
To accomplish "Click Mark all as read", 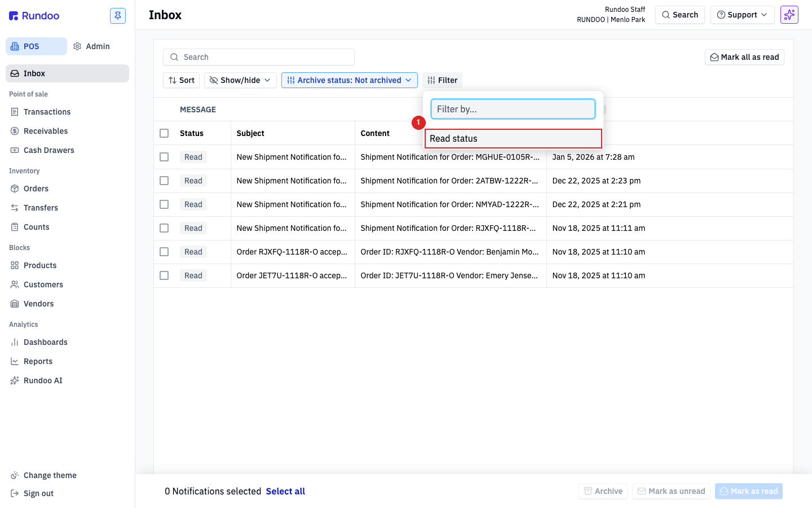I will (744, 57).
